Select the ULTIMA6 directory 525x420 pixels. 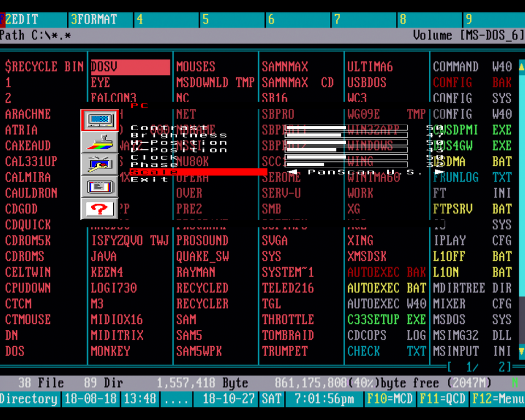tap(370, 67)
